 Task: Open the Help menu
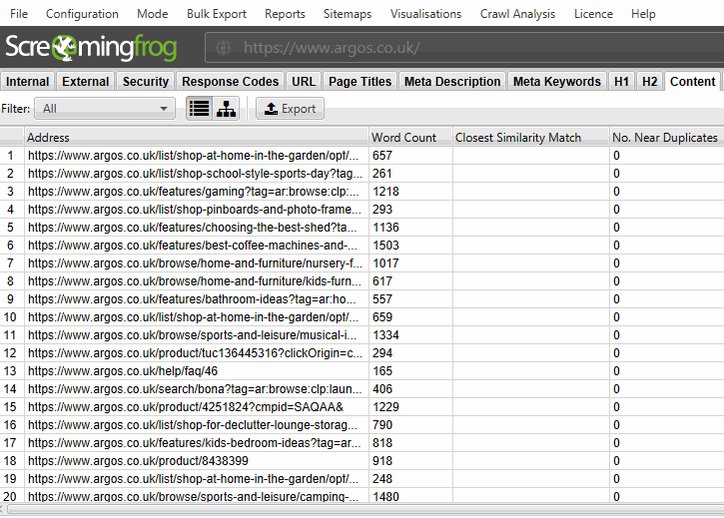pos(643,14)
